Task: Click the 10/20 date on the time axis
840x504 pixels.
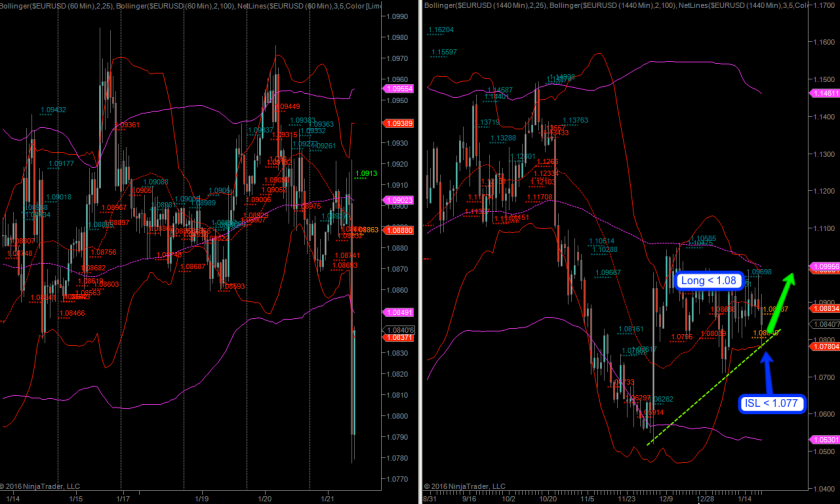Action: click(x=548, y=499)
